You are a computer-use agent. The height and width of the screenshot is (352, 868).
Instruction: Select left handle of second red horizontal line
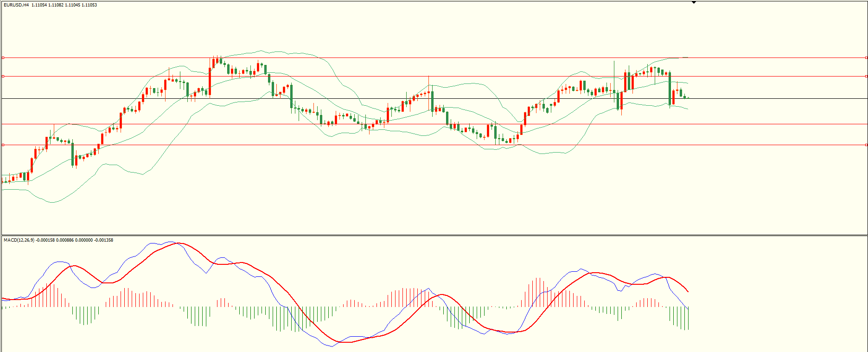[3, 76]
